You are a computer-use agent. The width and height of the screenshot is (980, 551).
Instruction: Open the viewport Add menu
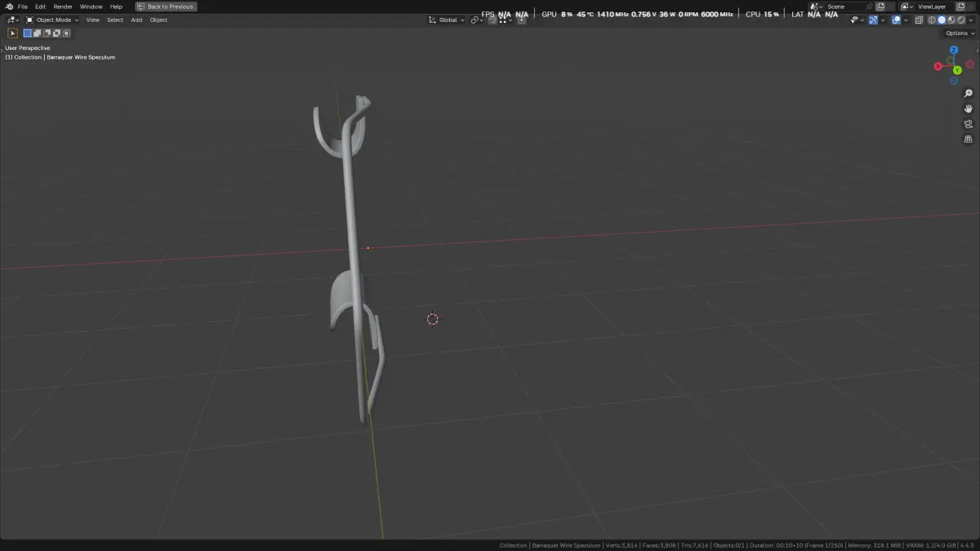[x=136, y=20]
